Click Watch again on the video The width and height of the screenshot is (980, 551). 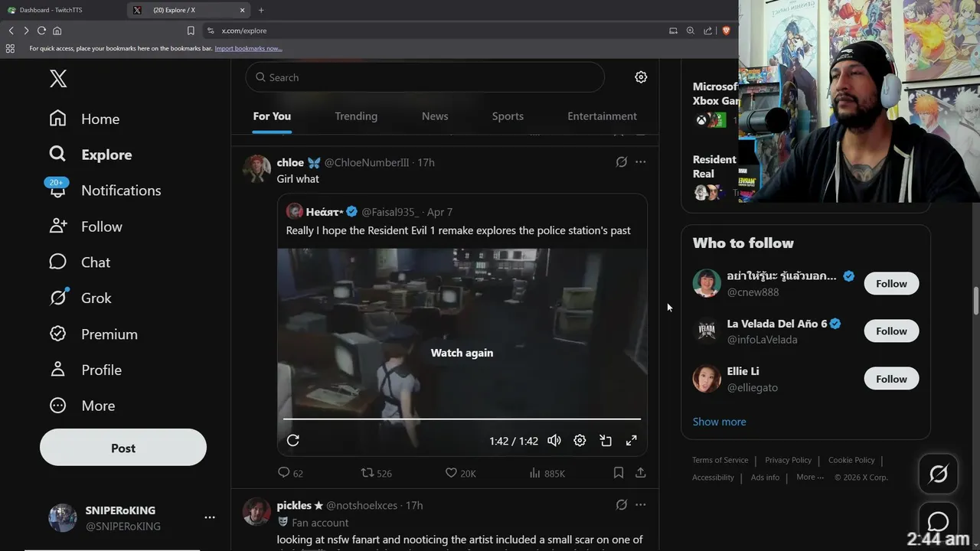tap(462, 353)
